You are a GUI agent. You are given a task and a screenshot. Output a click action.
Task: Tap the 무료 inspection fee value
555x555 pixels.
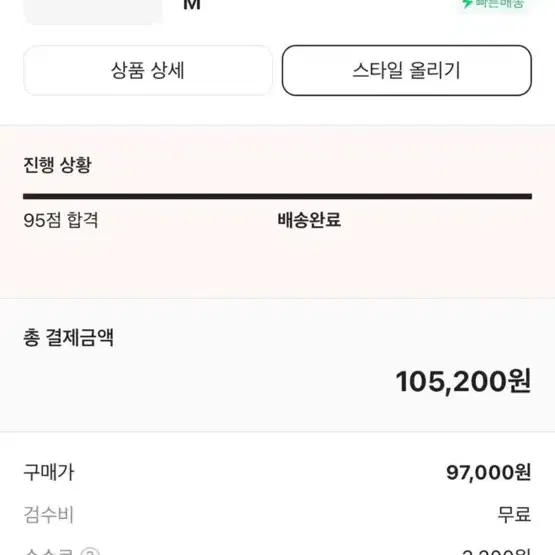pos(514,515)
